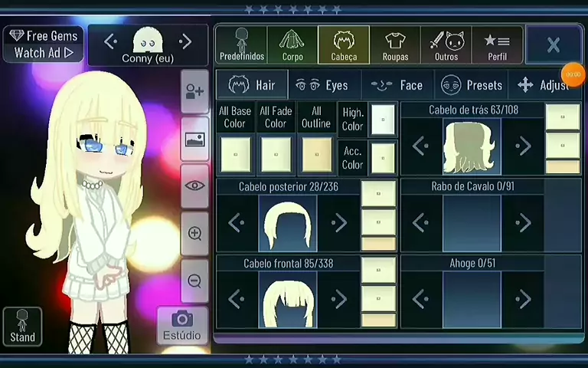Toggle the Stand pose button
Screen dimensions: 588x368
[22, 326]
